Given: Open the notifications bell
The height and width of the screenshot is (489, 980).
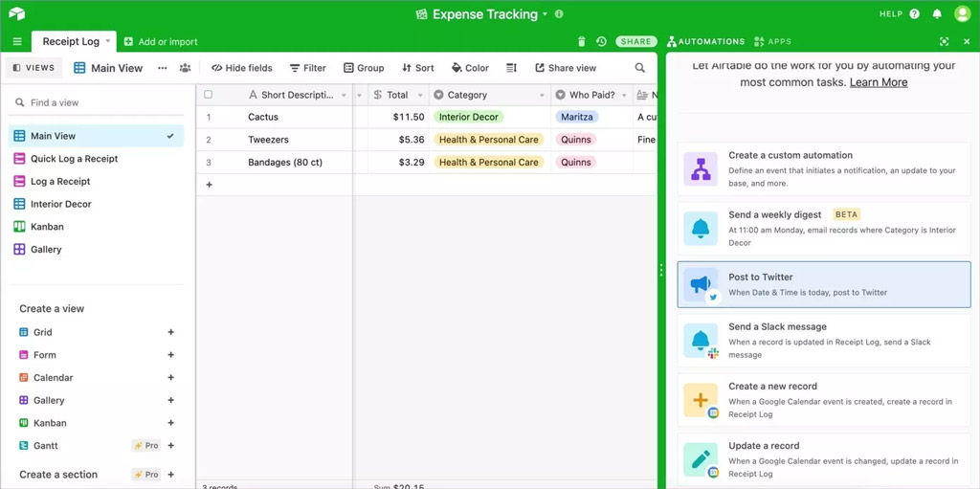Looking at the screenshot, I should point(937,13).
